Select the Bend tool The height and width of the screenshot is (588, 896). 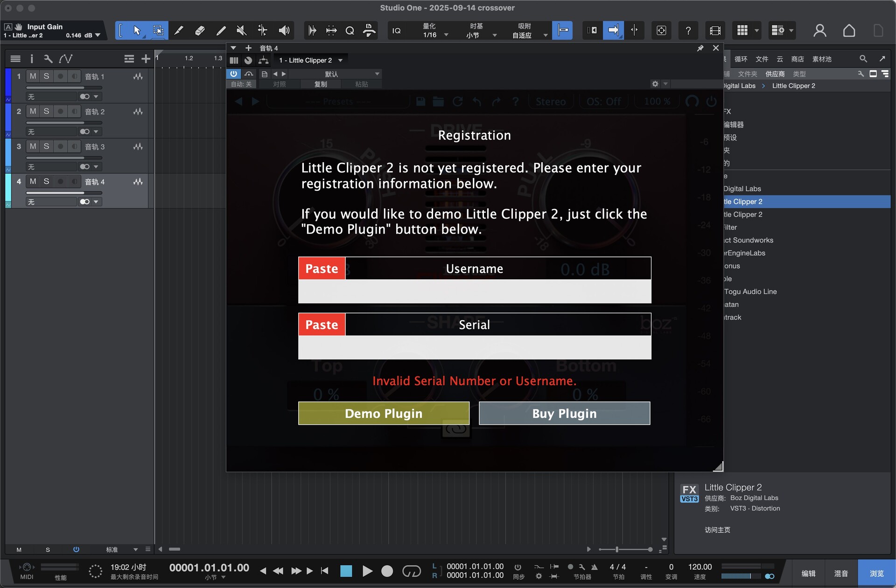[263, 31]
